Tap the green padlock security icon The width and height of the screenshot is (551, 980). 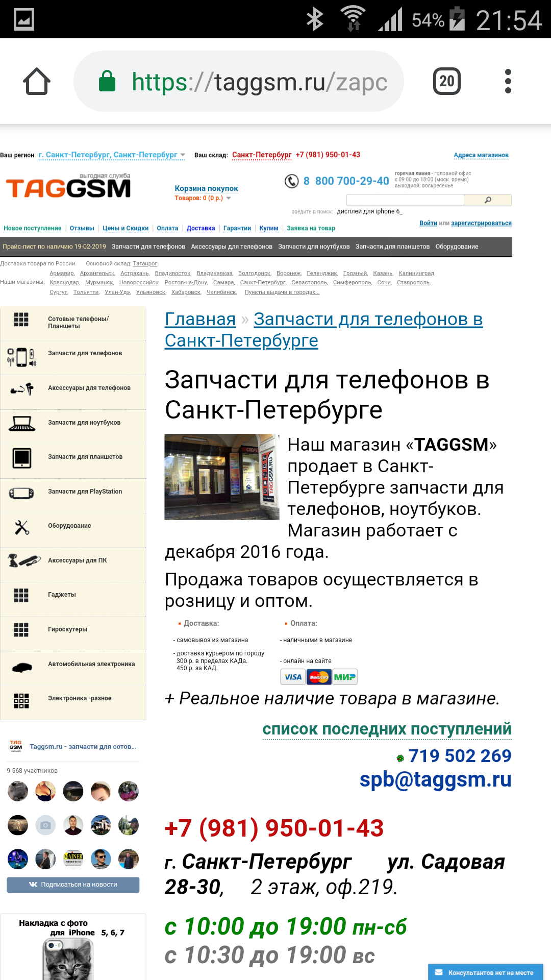[x=107, y=81]
